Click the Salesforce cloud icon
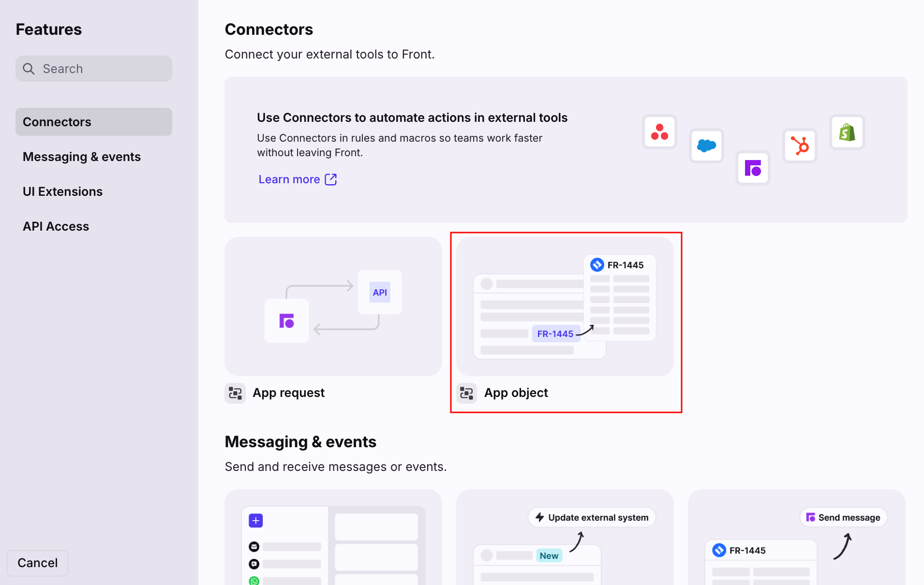 (x=706, y=146)
